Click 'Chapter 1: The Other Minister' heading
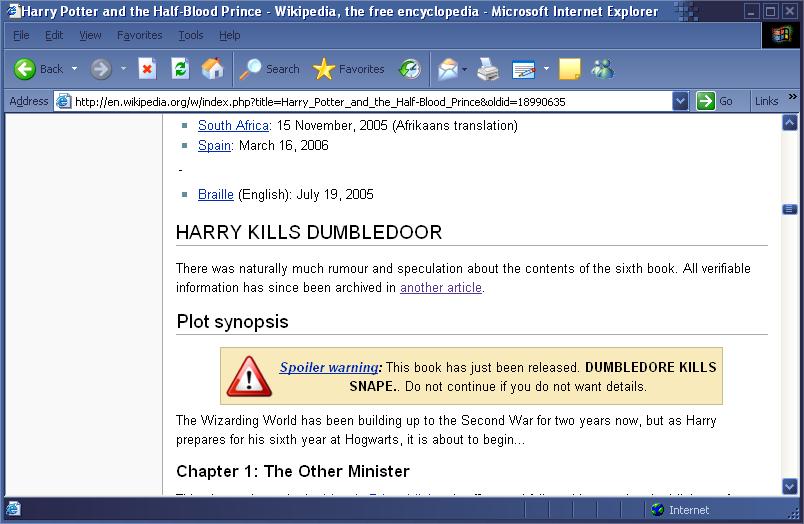 click(x=293, y=472)
